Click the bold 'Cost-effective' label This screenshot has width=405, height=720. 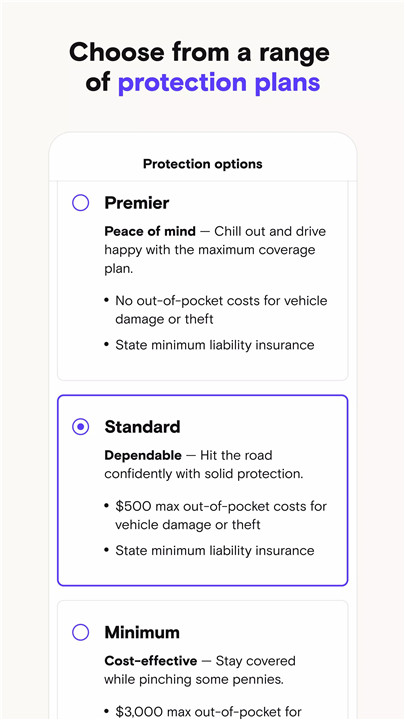pos(151,661)
